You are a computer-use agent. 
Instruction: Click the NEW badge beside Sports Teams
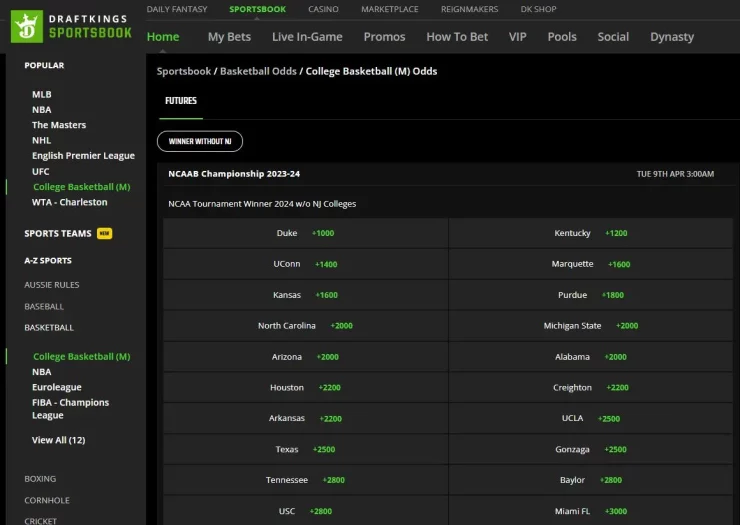104,233
